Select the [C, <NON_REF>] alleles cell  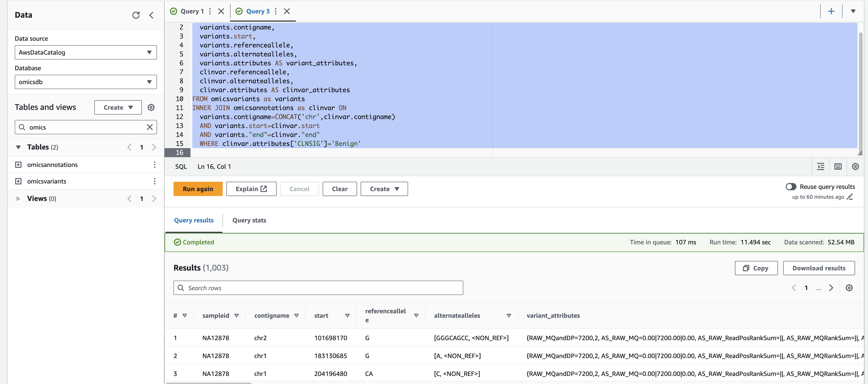[x=457, y=374]
